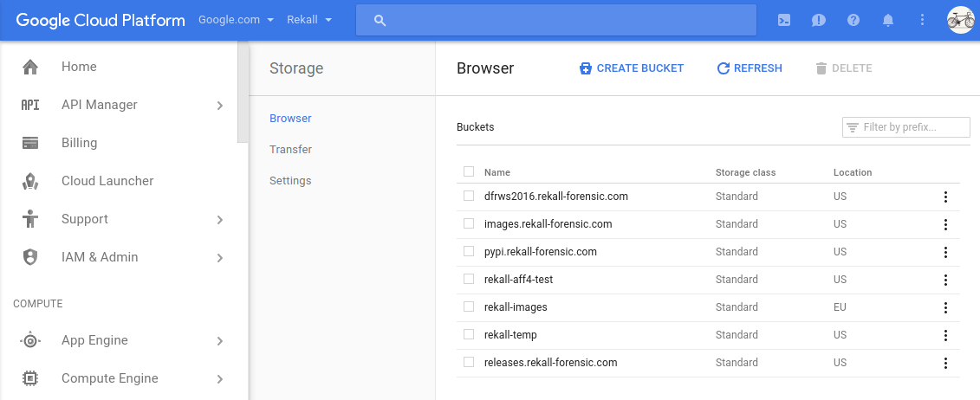Check the box for releases.rekall-forensic.com

(x=469, y=362)
